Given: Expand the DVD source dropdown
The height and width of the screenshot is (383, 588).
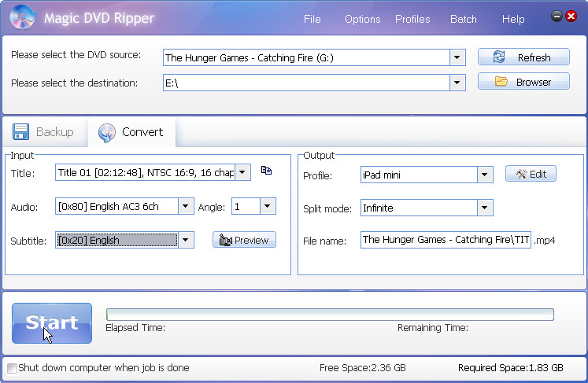Looking at the screenshot, I should pyautogui.click(x=457, y=57).
